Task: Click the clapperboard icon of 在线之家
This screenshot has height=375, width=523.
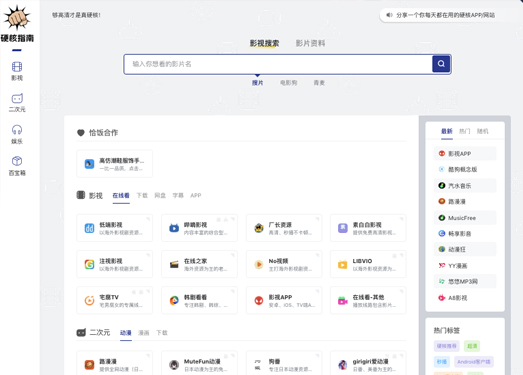Action: click(x=174, y=265)
